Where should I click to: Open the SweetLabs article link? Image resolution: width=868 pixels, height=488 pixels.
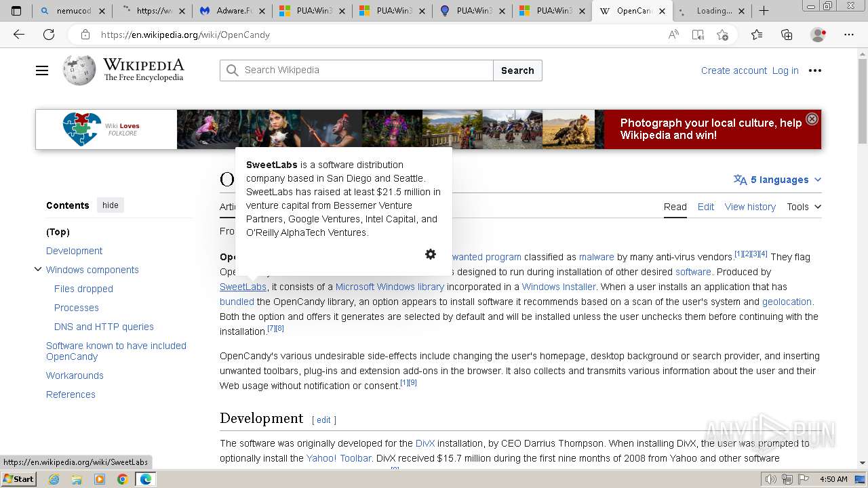click(x=243, y=287)
